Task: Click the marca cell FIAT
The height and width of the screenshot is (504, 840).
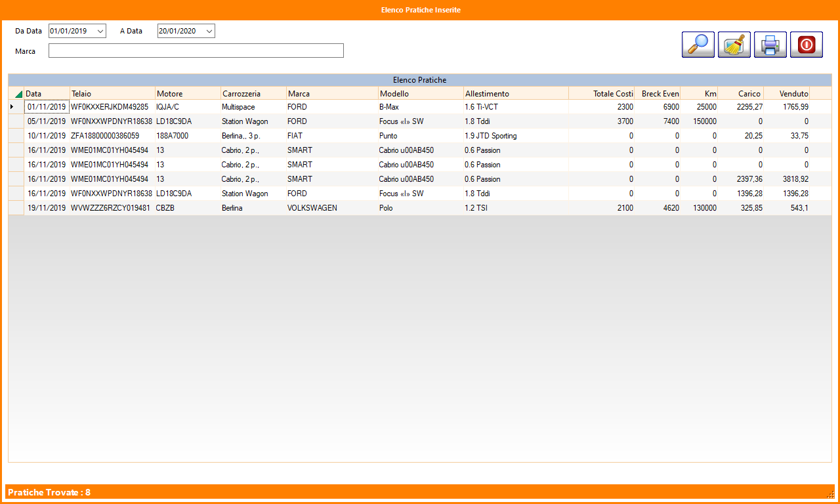Action: click(x=332, y=135)
